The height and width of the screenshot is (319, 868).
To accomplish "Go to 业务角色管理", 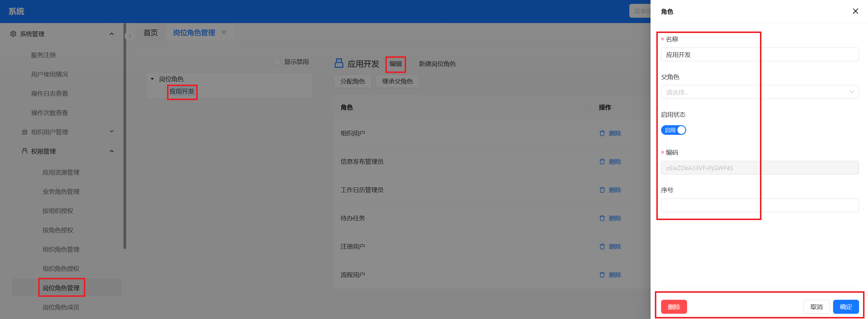I will (61, 191).
